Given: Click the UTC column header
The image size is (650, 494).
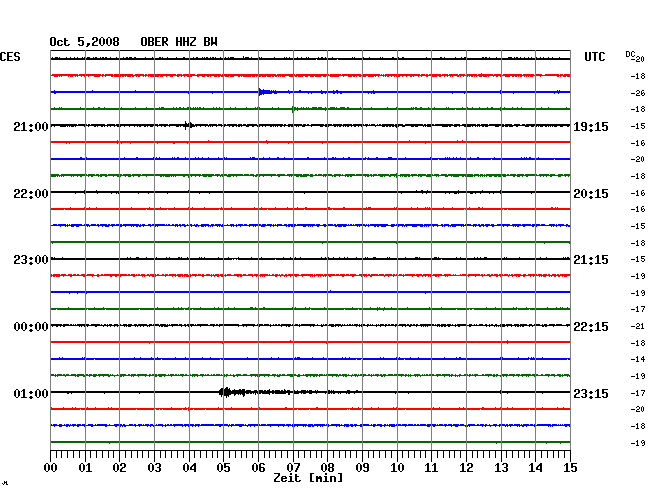Looking at the screenshot, I should click(x=594, y=57).
